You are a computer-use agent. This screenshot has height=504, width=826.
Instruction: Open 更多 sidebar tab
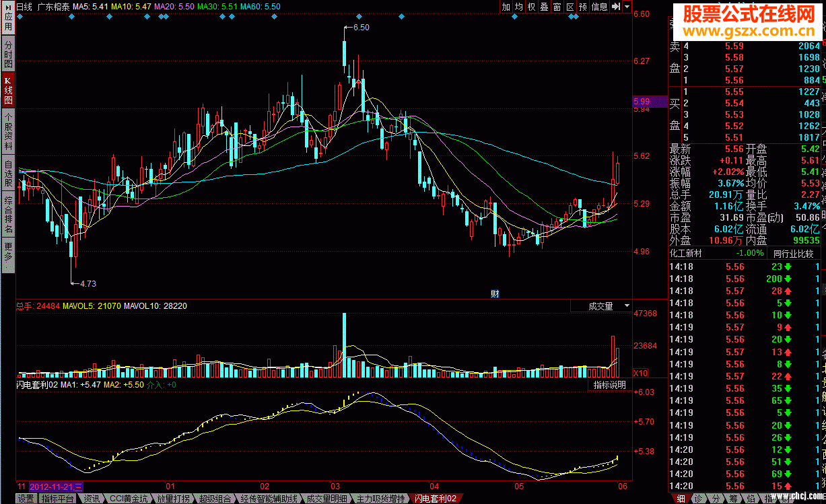coord(8,256)
